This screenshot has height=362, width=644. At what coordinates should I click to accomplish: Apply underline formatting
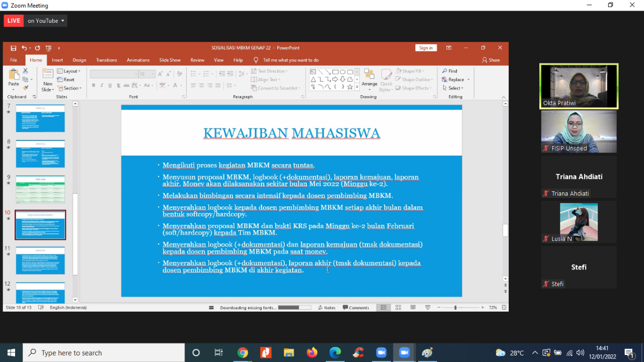click(110, 85)
